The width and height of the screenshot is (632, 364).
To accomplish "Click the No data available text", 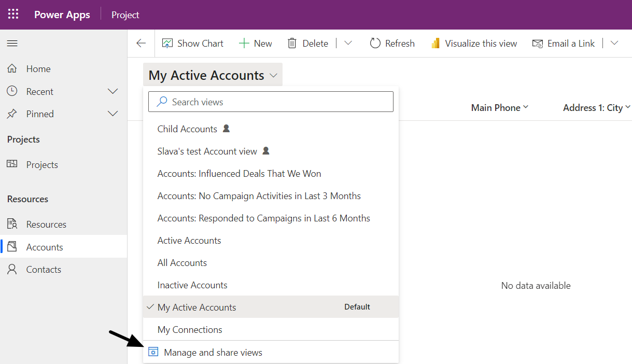I will pyautogui.click(x=536, y=286).
